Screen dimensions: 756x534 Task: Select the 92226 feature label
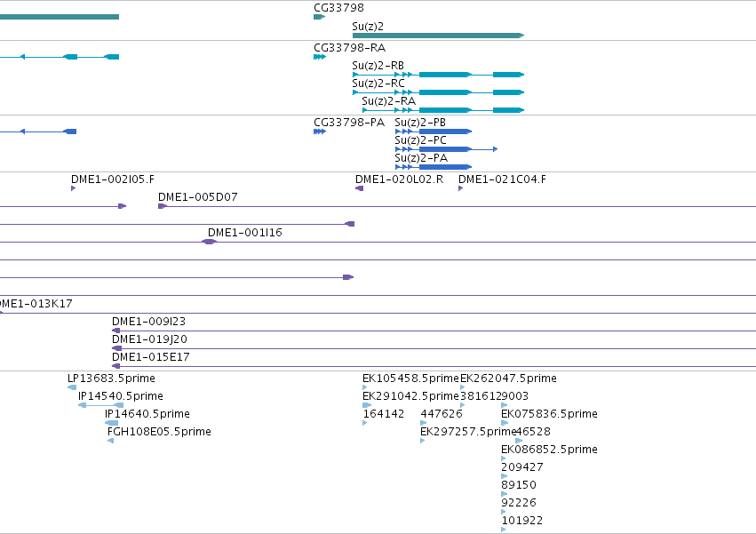[519, 504]
